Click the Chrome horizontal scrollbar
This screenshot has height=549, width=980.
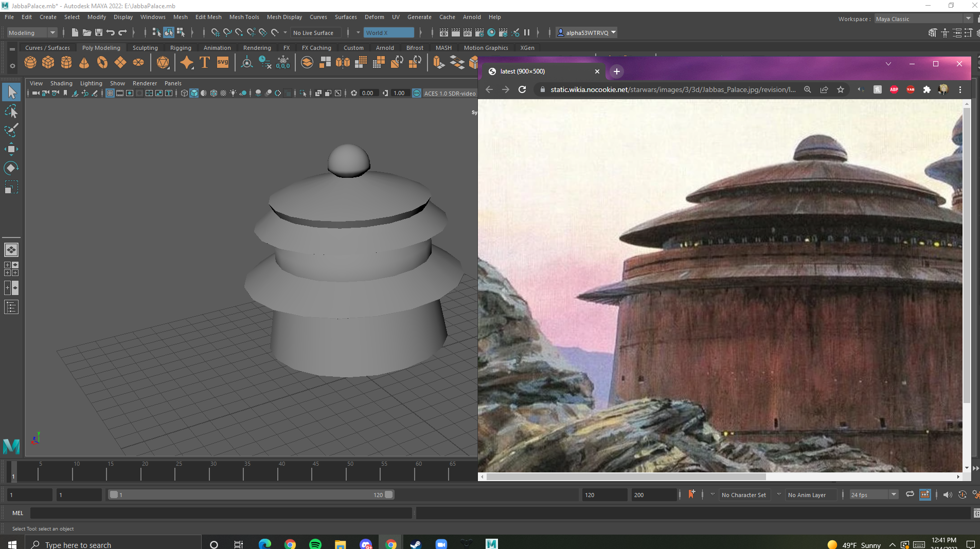626,477
